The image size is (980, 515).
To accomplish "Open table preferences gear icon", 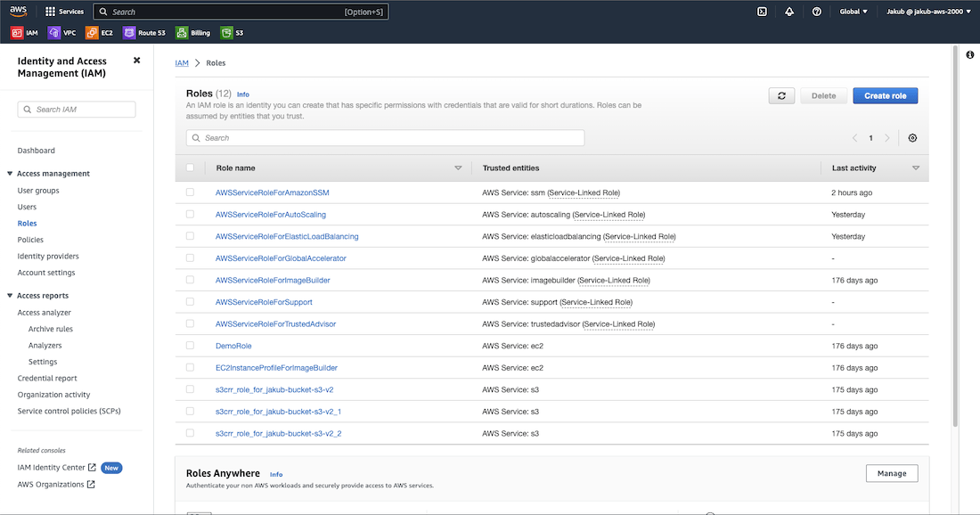I will (x=912, y=138).
